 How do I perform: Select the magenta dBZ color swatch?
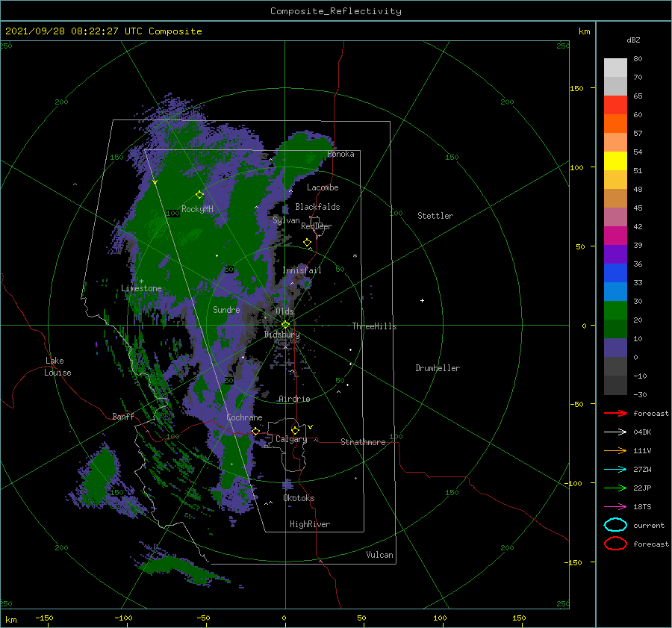pos(615,235)
